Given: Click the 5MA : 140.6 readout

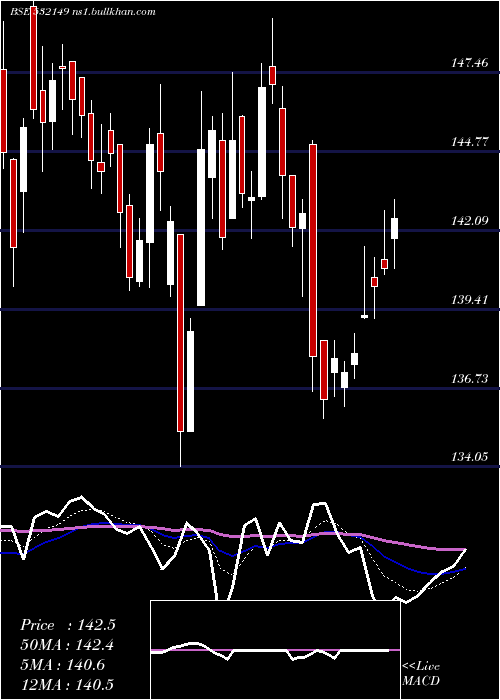Looking at the screenshot, I should coord(62,665).
